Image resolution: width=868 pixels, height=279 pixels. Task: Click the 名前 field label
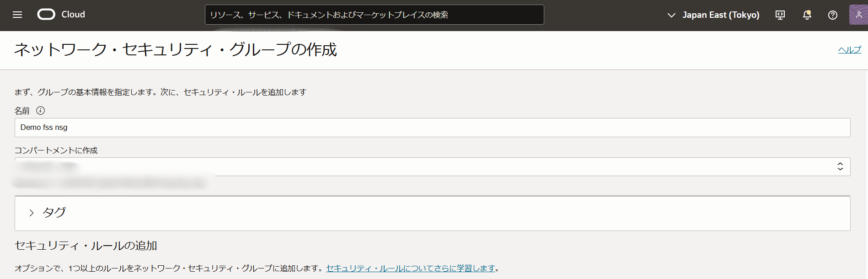coord(22,111)
